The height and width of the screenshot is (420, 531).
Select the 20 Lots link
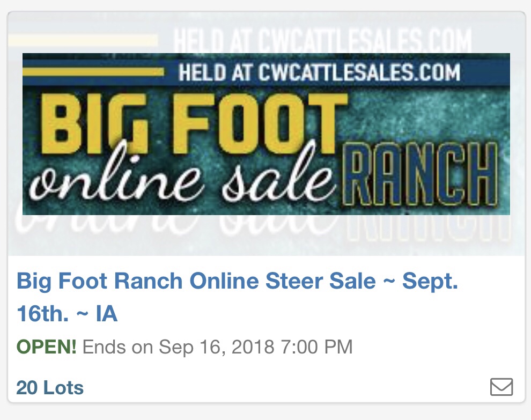[50, 387]
